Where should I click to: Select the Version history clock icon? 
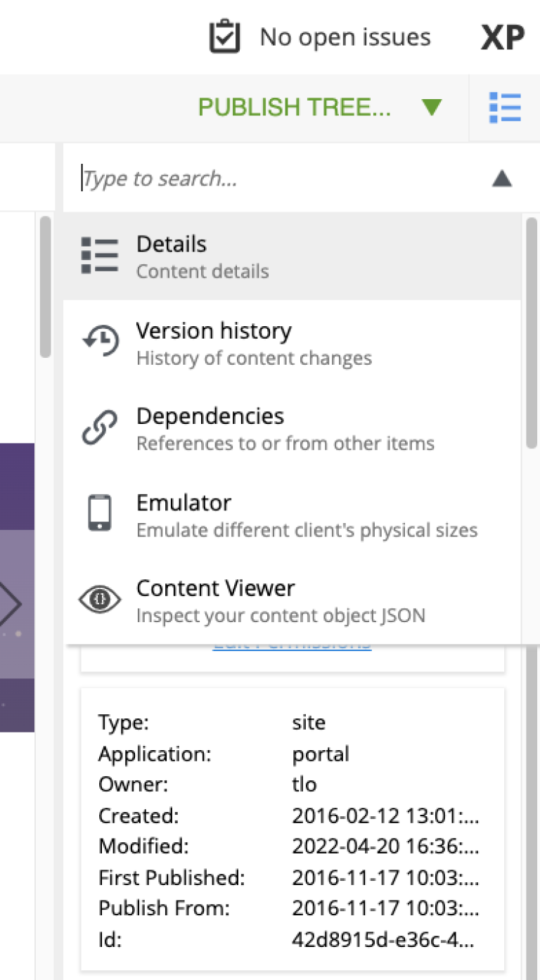click(x=100, y=342)
